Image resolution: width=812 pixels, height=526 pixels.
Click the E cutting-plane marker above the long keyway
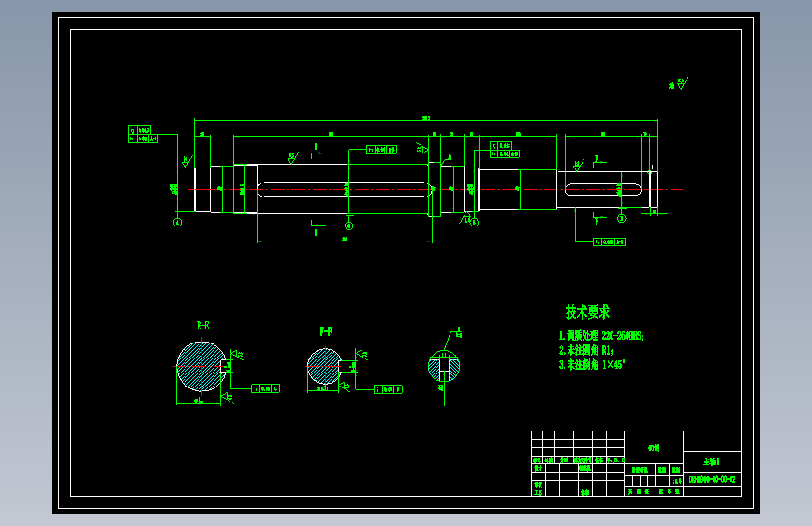pos(318,151)
